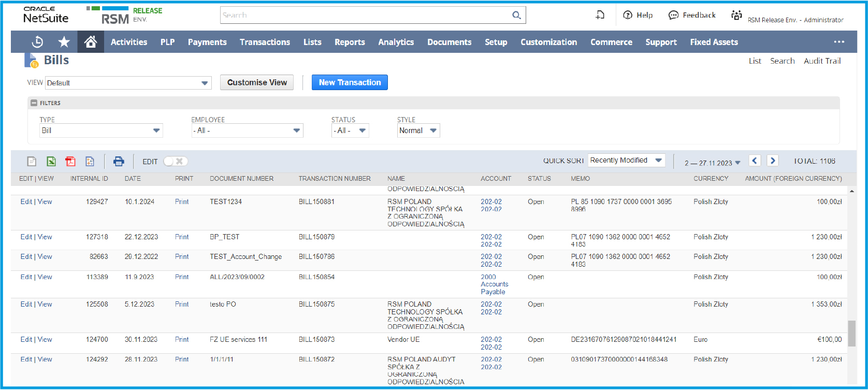
Task: Toggle the inline EDIT switch
Action: pyautogui.click(x=175, y=162)
